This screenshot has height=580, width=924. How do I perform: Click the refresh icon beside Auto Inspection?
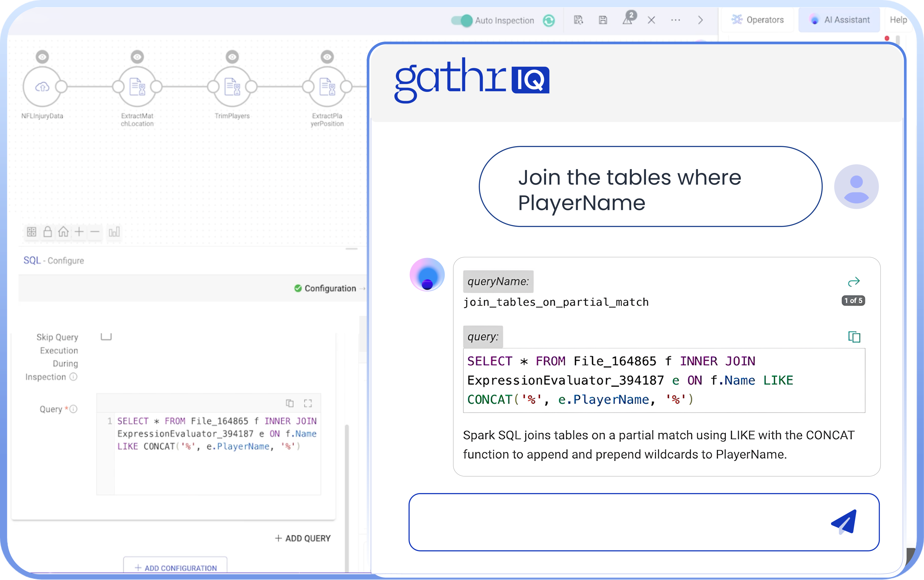[549, 20]
